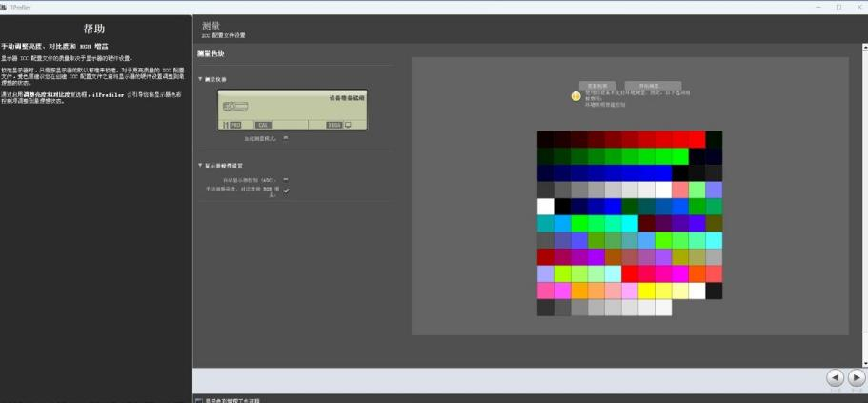
Task: Select the salmon pink patch next to white
Action: coord(680,190)
